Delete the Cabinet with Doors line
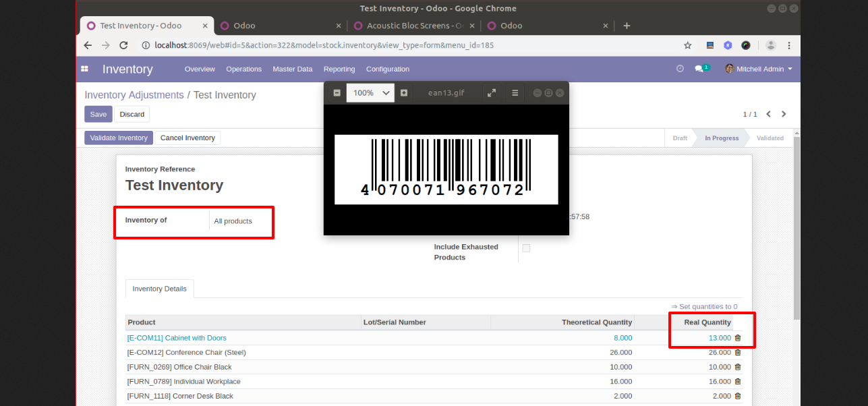 [737, 338]
